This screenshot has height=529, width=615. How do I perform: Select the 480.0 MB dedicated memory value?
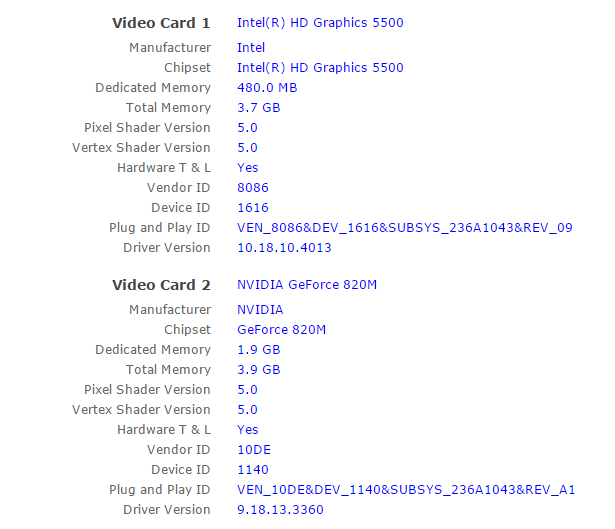(267, 87)
